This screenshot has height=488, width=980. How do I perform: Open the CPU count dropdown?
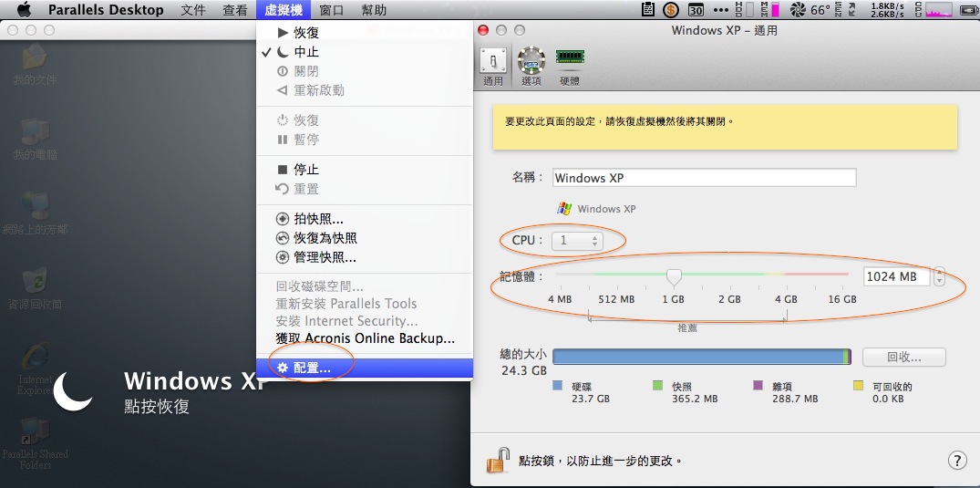[577, 240]
